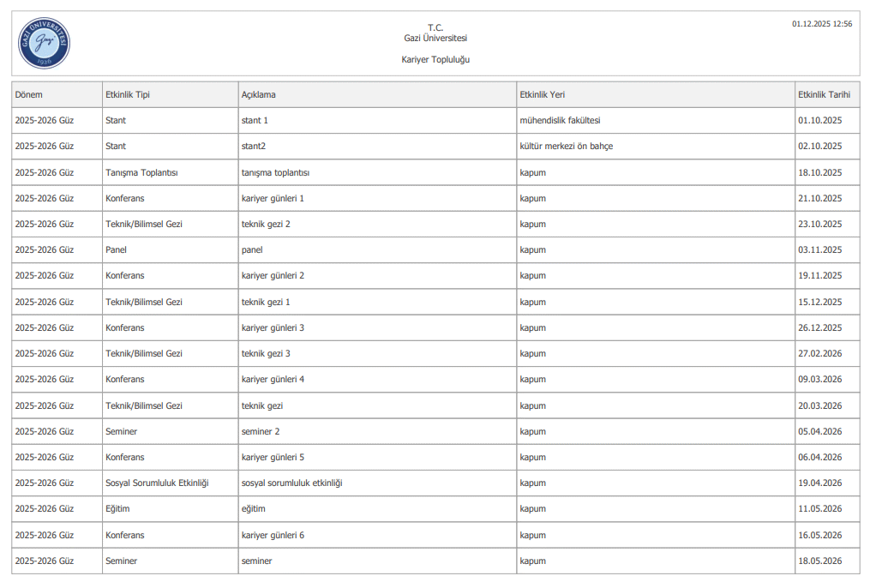
Task: Select the date 26.12.2025 cell
Action: tap(820, 327)
